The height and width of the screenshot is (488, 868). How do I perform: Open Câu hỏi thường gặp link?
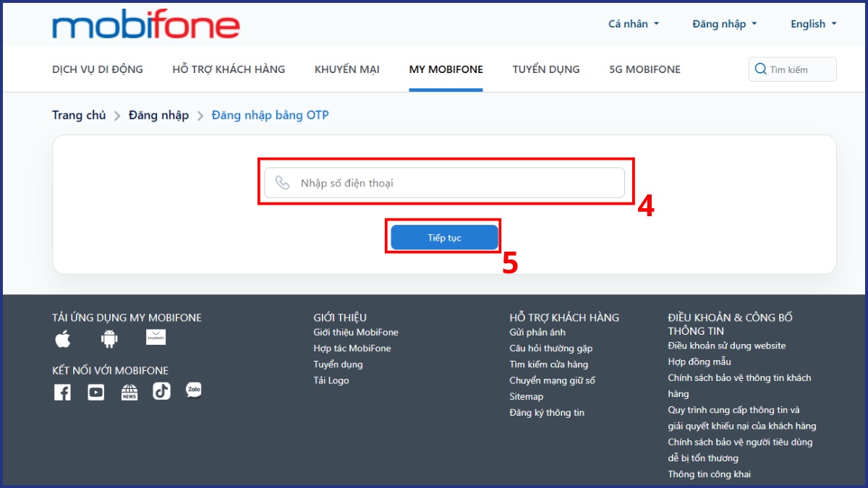(551, 348)
